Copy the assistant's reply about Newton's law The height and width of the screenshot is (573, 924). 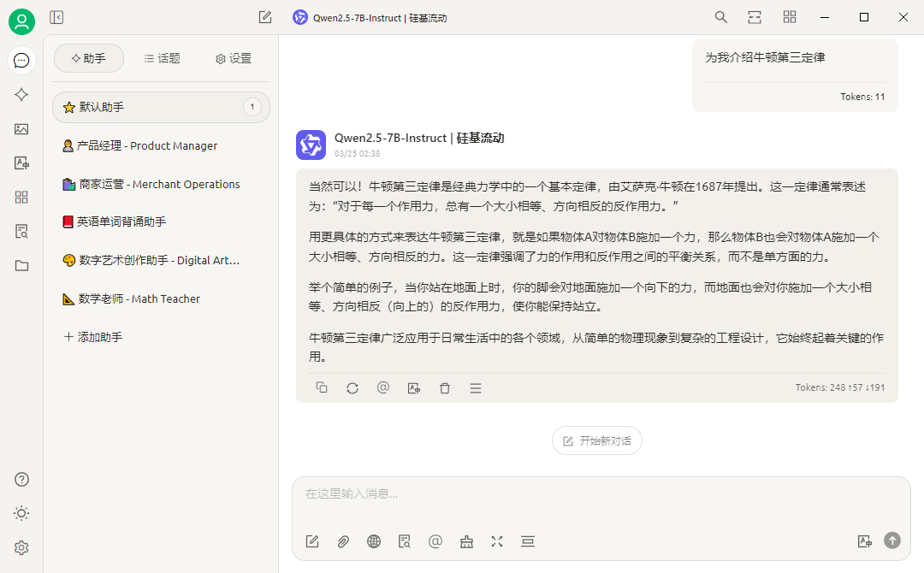[322, 387]
